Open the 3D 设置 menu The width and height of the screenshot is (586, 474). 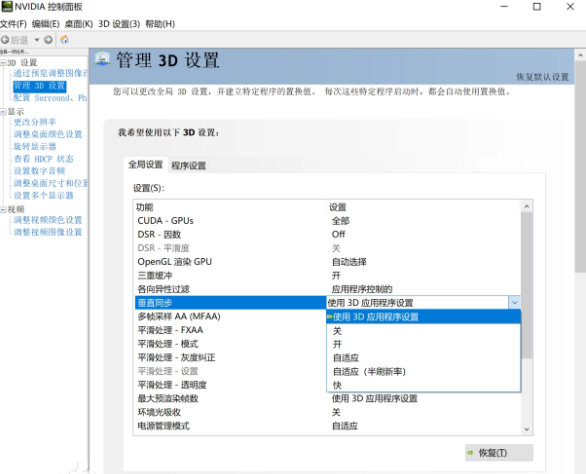click(x=119, y=24)
